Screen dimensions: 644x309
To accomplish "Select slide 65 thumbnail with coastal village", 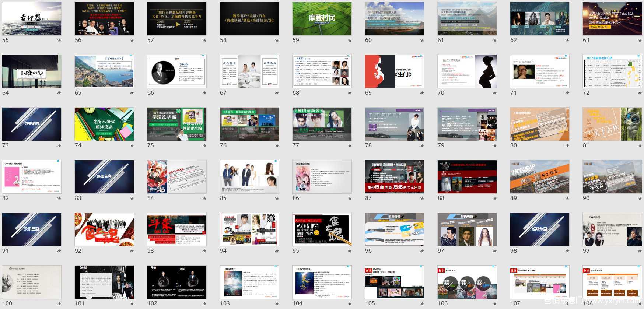I will 104,71.
